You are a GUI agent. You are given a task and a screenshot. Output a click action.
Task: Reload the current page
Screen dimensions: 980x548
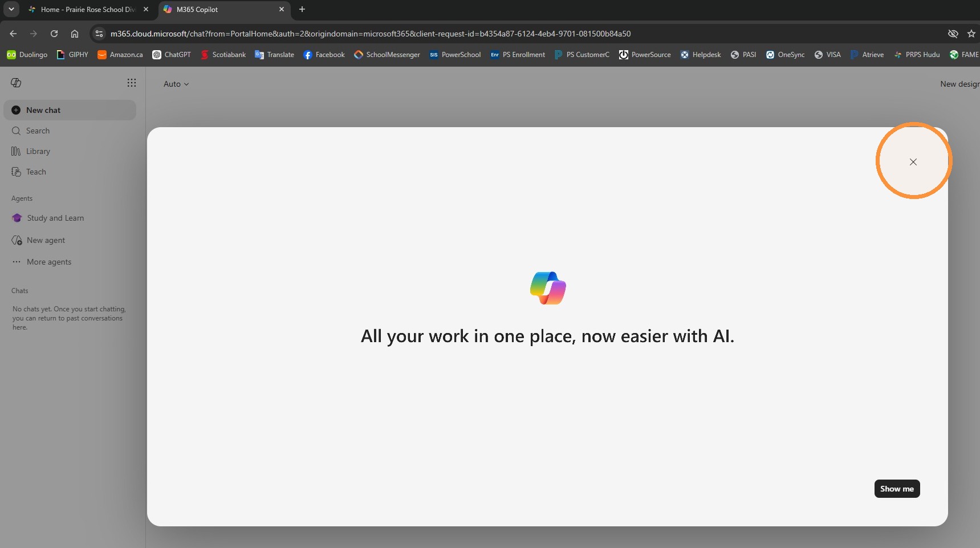coord(54,34)
